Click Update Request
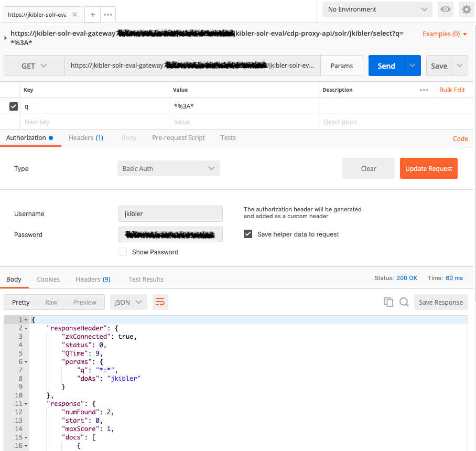 428,168
